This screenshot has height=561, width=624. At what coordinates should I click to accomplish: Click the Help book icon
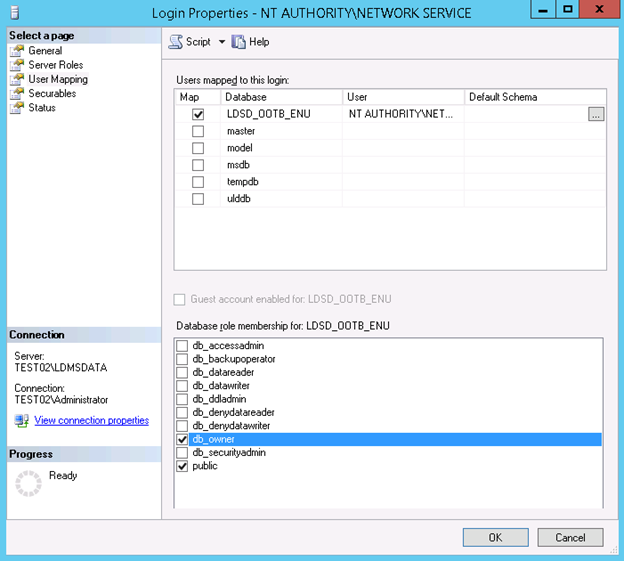238,42
